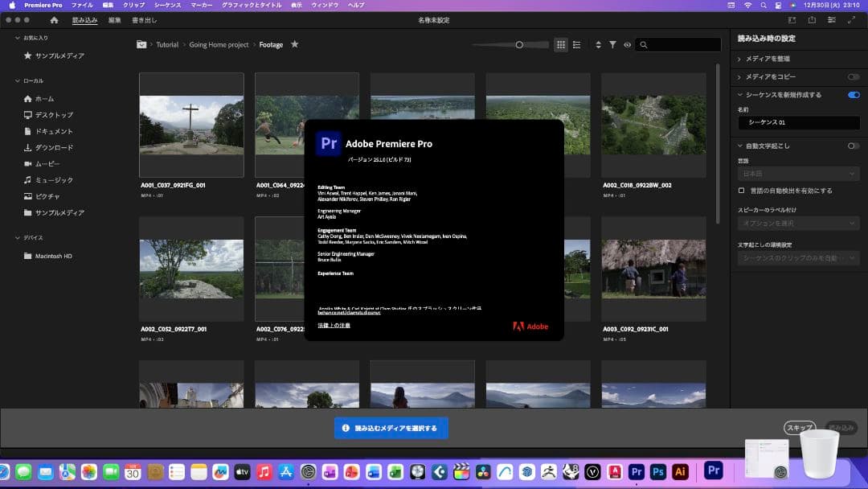The image size is (868, 489).
Task: Switch to grid thumbnail view
Action: [561, 45]
